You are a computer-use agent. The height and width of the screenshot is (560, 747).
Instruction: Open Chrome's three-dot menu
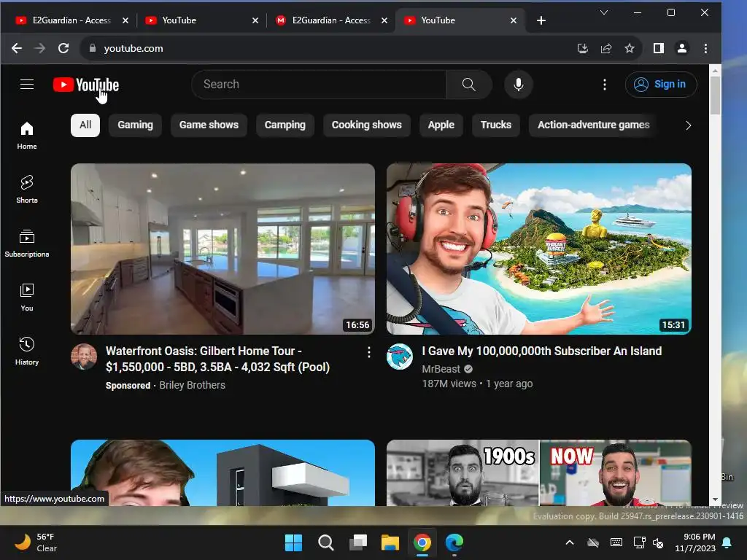coord(705,48)
